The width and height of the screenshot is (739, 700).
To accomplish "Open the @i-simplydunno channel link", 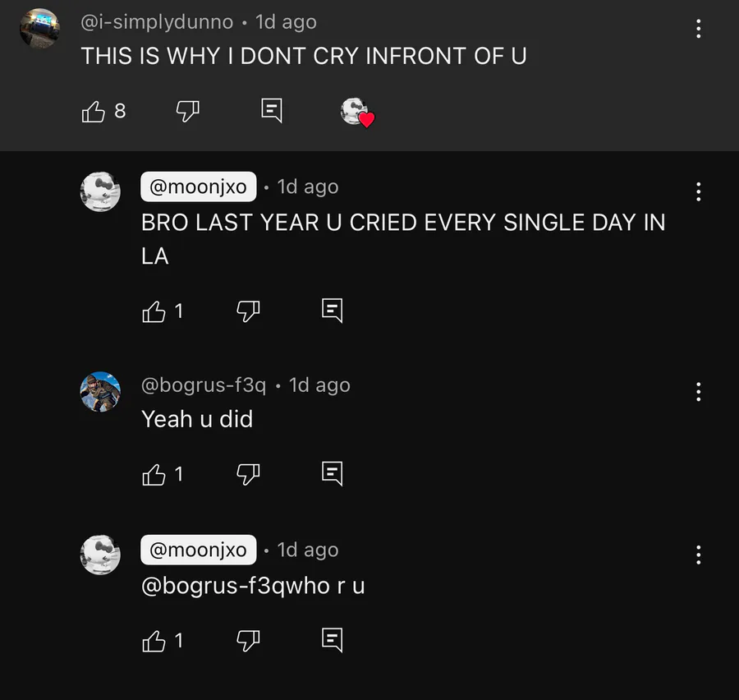I will (157, 22).
